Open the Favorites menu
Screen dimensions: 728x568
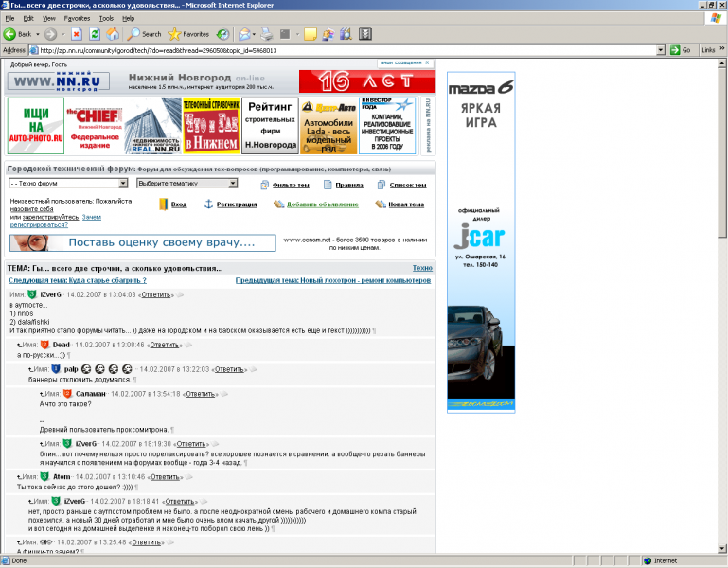77,18
